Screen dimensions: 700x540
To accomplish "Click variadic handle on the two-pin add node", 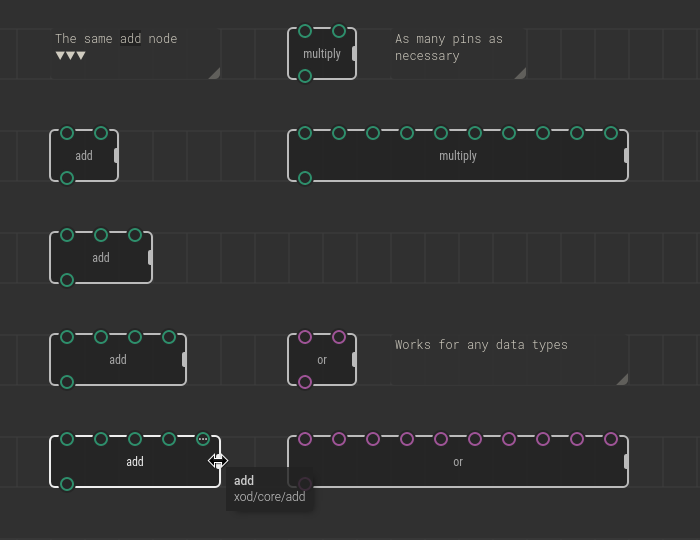I will click(117, 156).
